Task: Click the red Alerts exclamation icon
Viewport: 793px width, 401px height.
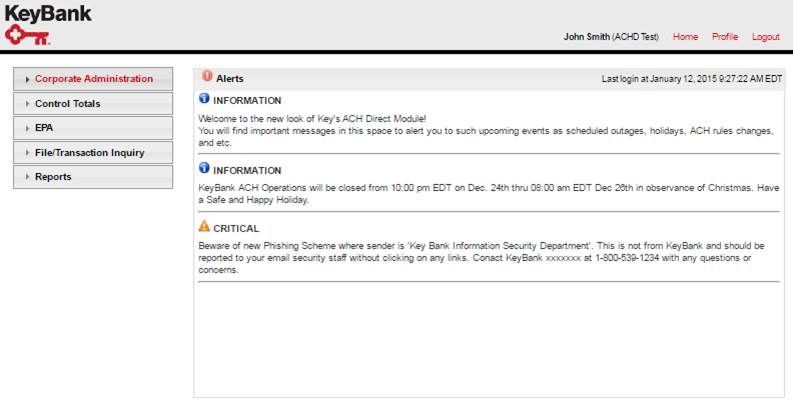Action: pos(207,76)
